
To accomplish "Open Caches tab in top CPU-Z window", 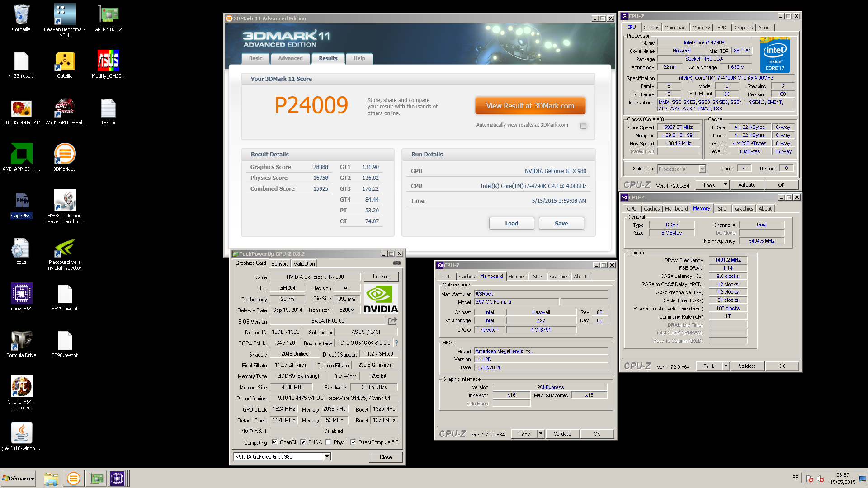I will (x=651, y=28).
